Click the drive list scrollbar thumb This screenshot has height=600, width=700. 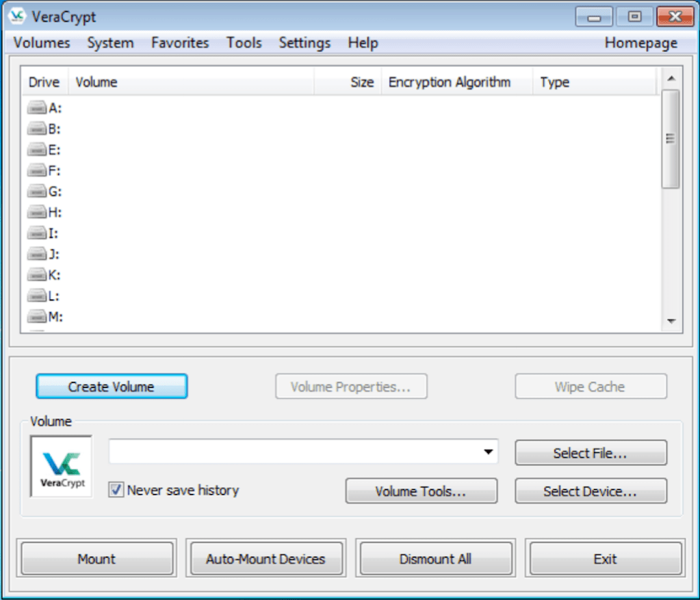(671, 138)
